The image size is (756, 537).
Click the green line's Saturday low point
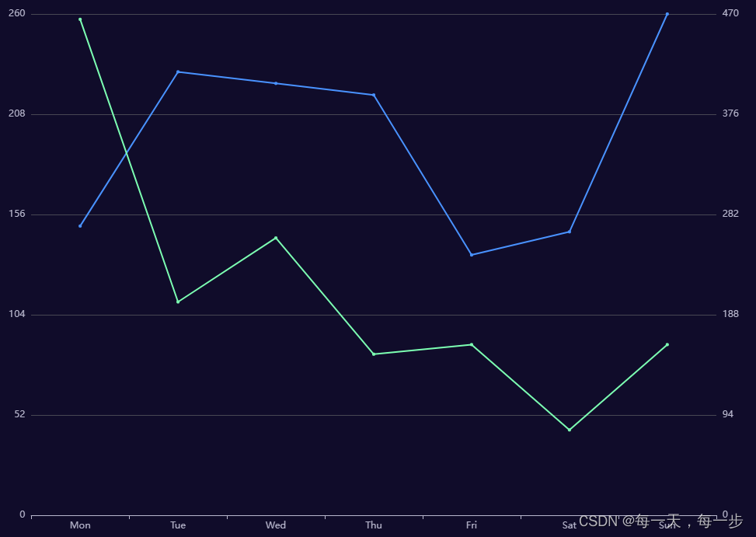point(570,429)
